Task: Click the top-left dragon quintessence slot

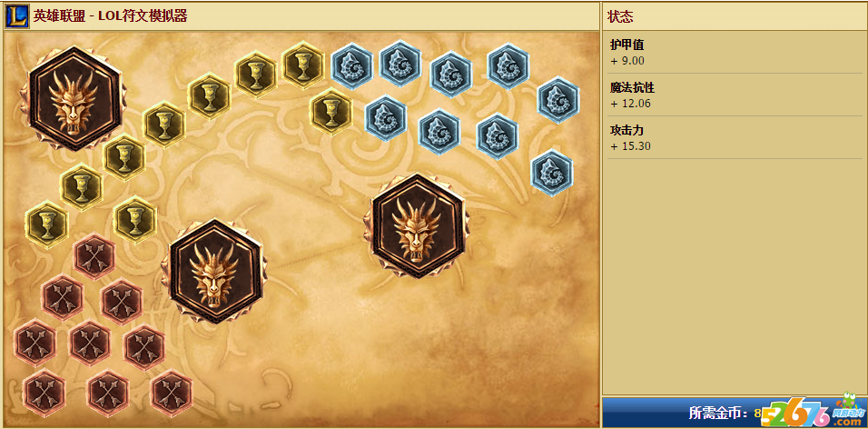Action: 73,98
